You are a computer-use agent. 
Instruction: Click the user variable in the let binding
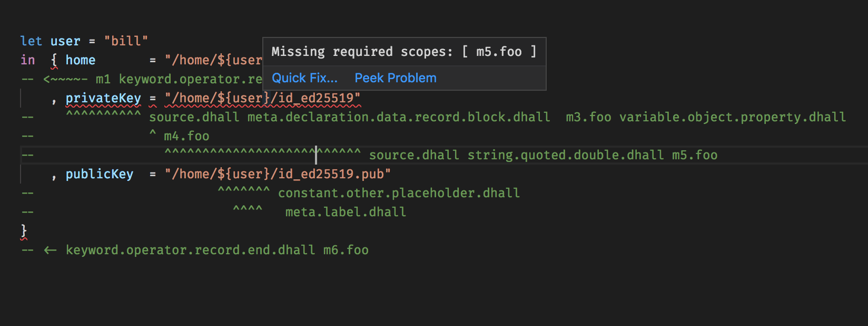64,41
